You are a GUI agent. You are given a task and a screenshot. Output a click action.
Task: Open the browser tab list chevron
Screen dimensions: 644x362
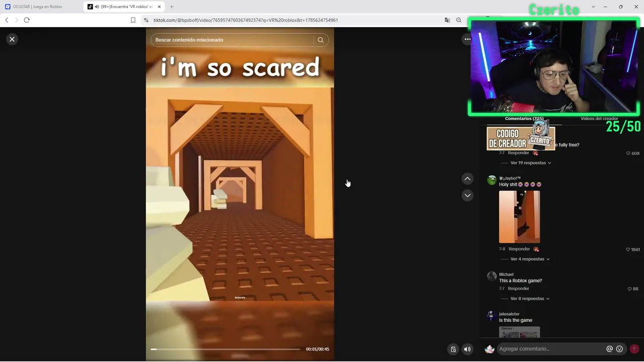593,7
